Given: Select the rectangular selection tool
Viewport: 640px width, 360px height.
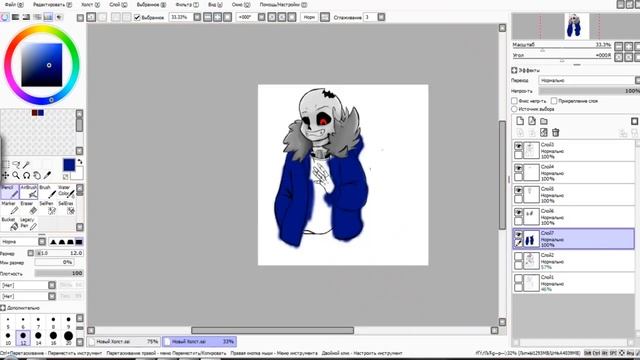Looking at the screenshot, I should pos(5,164).
